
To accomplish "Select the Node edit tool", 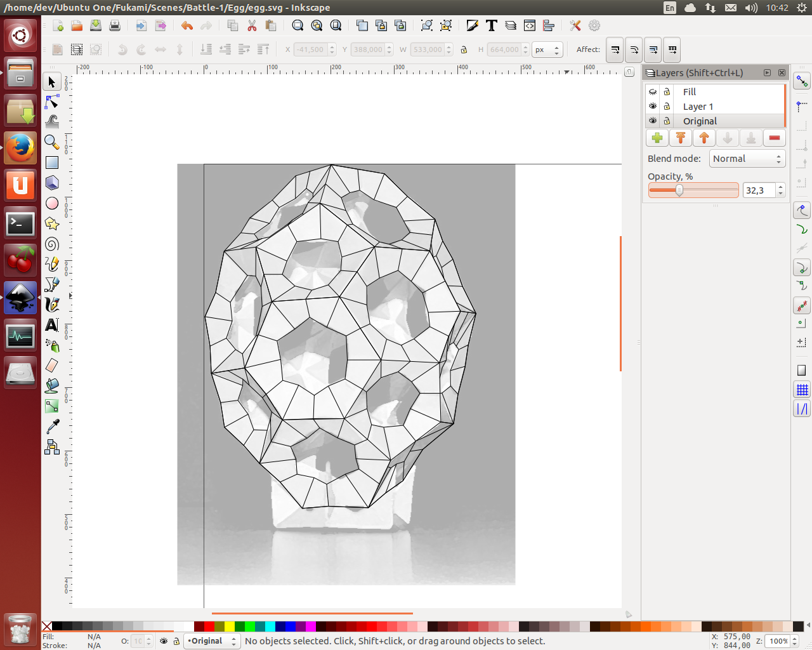I will 52,102.
